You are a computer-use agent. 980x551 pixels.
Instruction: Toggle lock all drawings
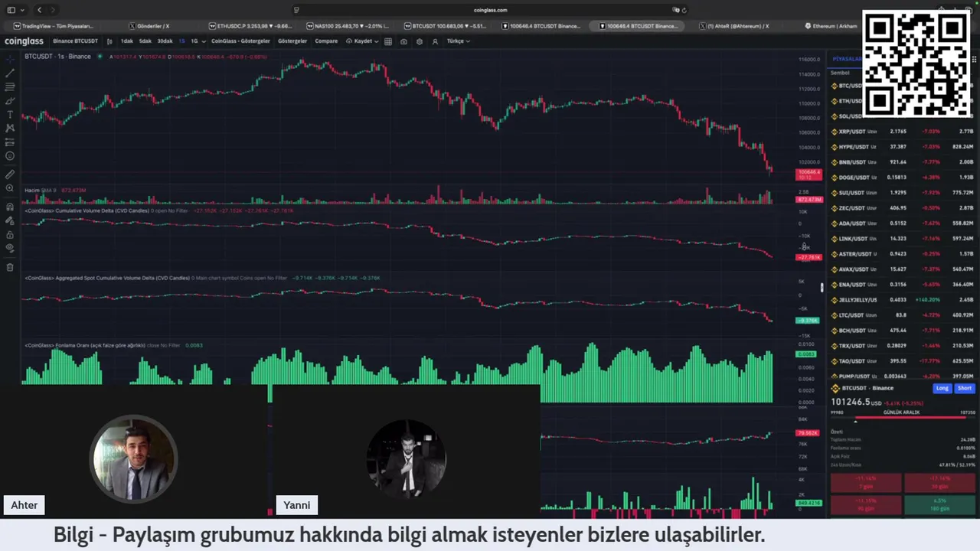10,234
